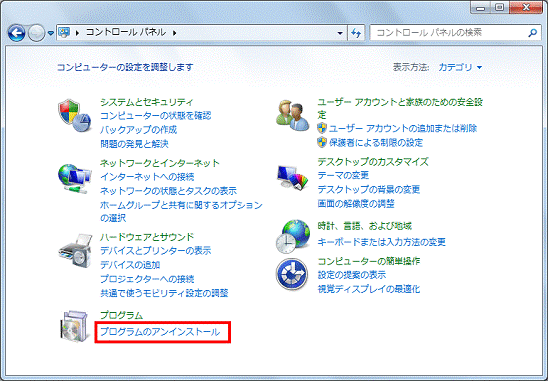
Task: Click プロジェクターへの接続 link
Action: 147,279
